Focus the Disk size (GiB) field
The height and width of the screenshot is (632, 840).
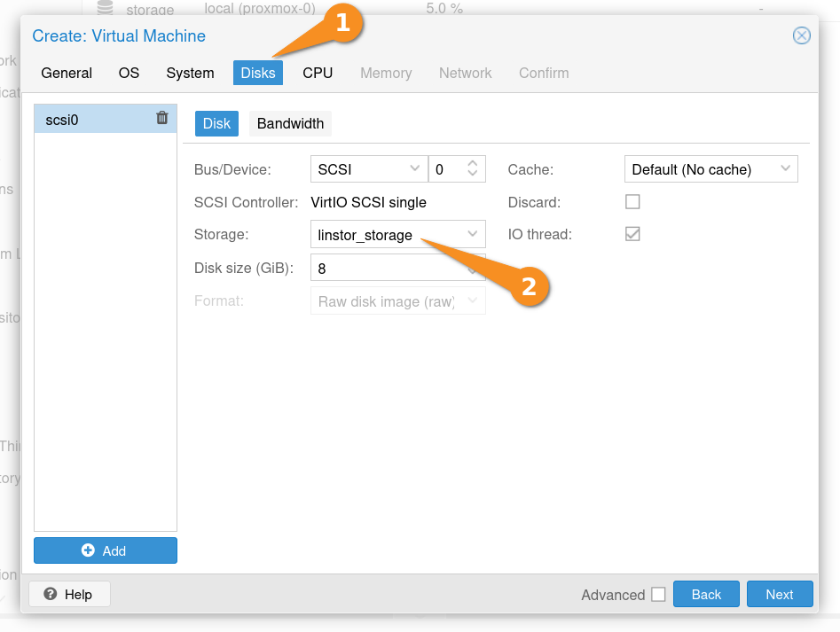tap(398, 268)
